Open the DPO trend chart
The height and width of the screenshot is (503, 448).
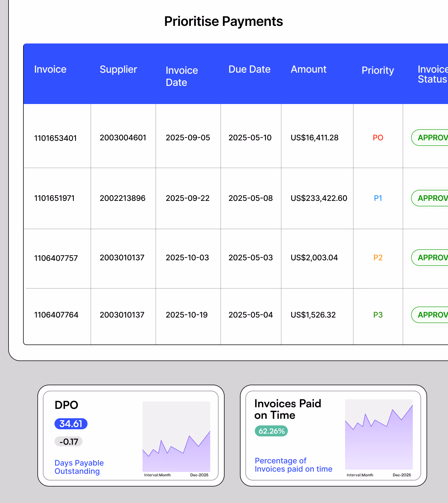point(176,437)
